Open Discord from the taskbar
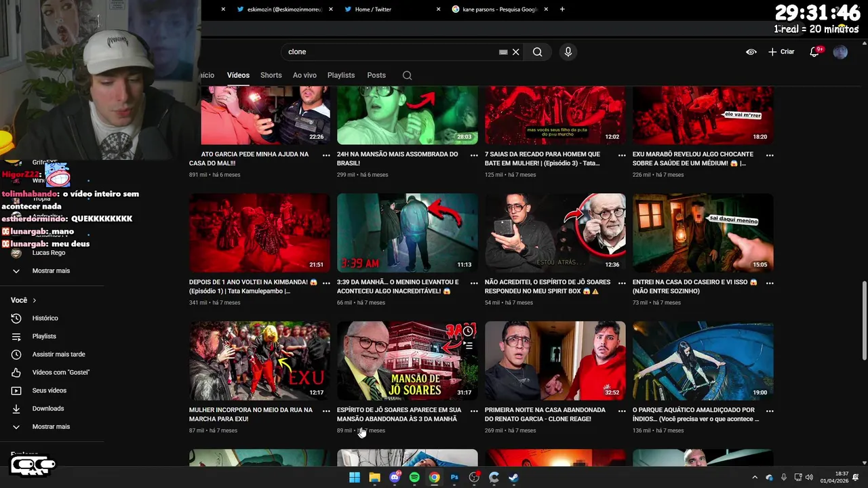 [x=395, y=477]
